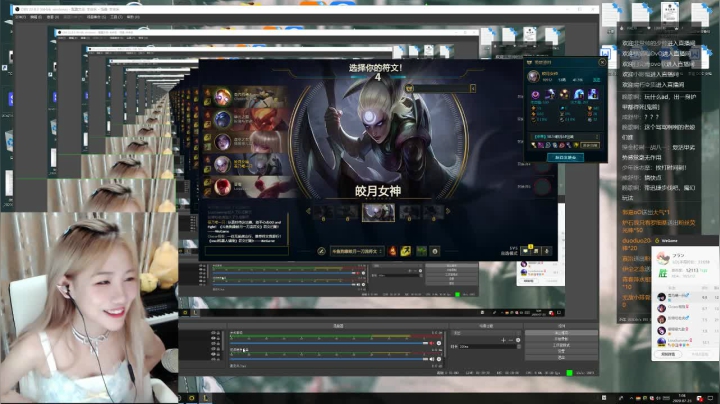720x404 pixels.
Task: Remove scene transition with minus icon
Action: point(511,340)
